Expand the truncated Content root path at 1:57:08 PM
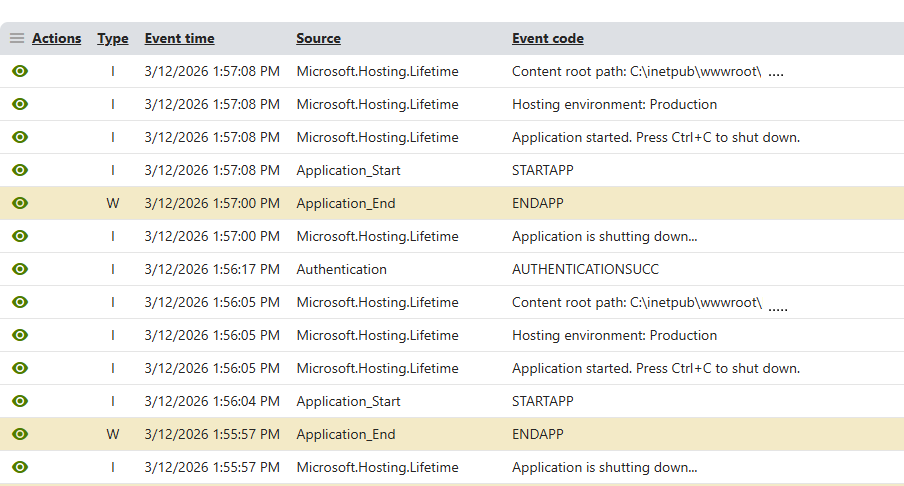Screen dimensions: 904x486 [x=776, y=74]
